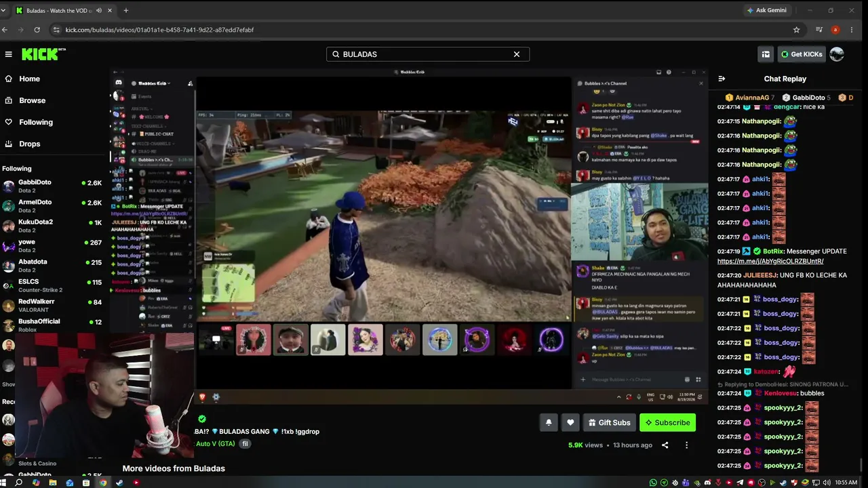Click GabbiDoto in the chat gifter leaderboard
This screenshot has width=868, height=488.
(806, 98)
